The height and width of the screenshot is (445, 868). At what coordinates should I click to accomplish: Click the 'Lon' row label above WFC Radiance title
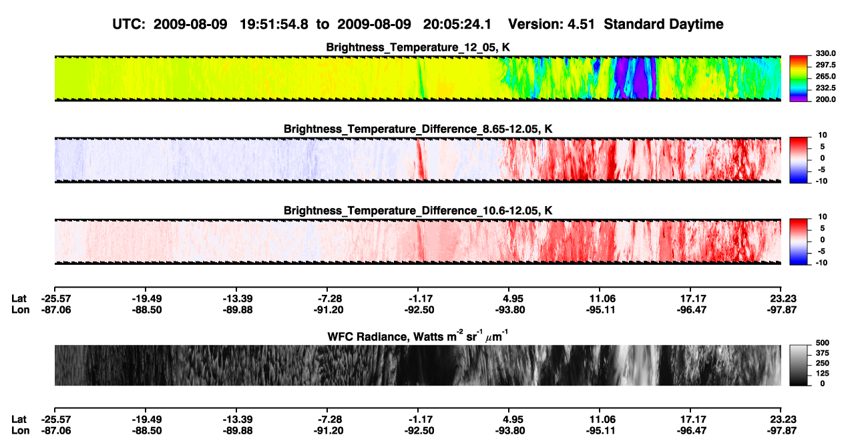[x=20, y=310]
